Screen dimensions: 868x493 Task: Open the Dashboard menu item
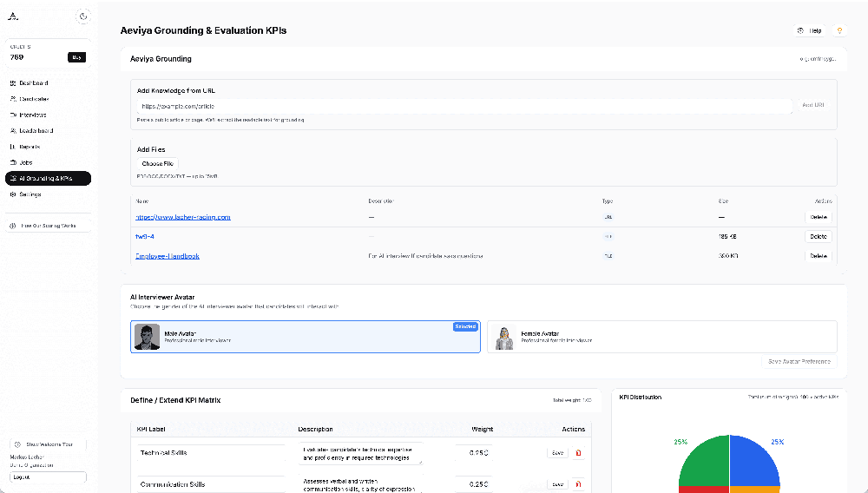48,83
